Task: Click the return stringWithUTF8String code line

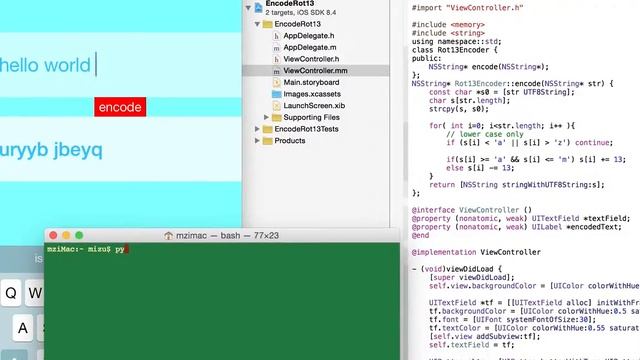Action: pyautogui.click(x=517, y=185)
